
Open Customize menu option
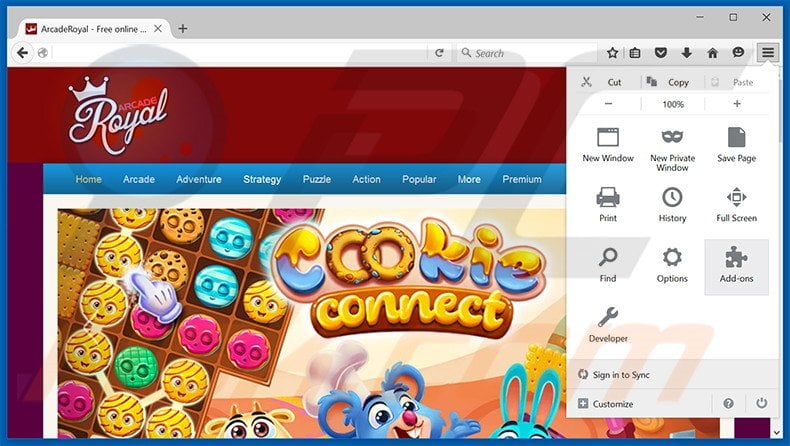(x=605, y=404)
